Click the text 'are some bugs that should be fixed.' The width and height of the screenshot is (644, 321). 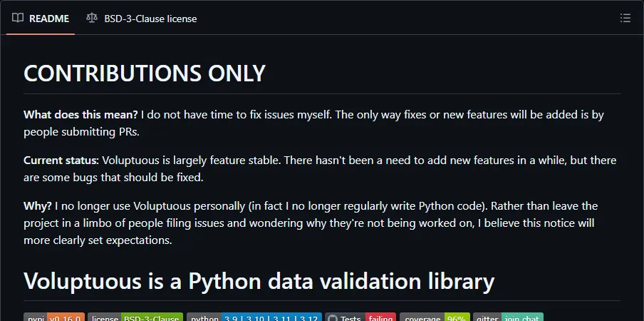(113, 178)
